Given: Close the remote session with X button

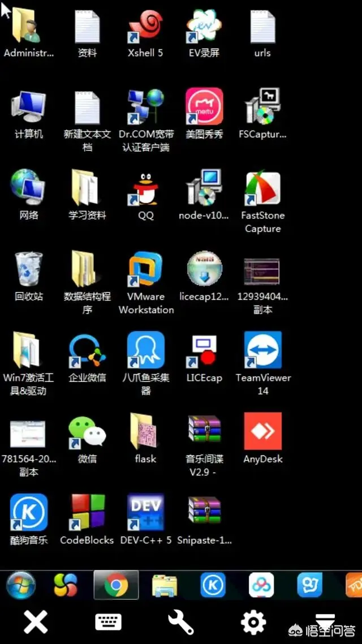Looking at the screenshot, I should pos(36,622).
